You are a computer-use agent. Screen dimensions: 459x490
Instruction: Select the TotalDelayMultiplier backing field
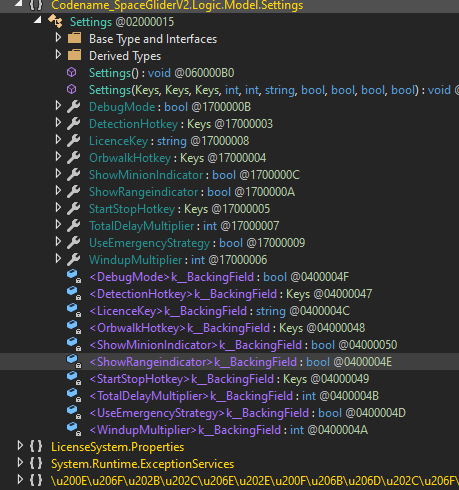click(x=234, y=396)
